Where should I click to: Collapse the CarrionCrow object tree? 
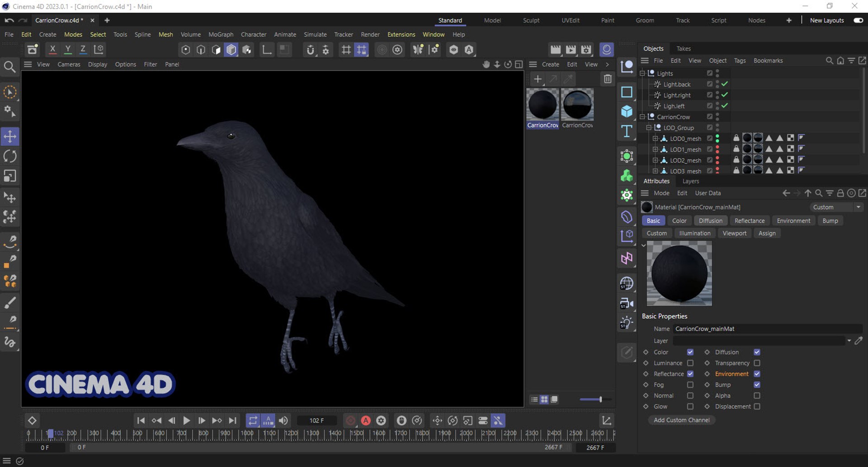click(642, 117)
